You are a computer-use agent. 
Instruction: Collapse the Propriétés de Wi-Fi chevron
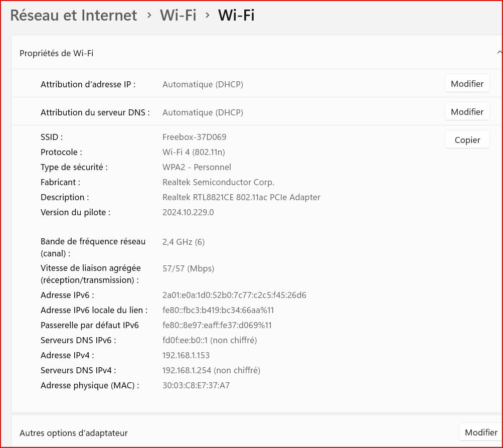(498, 52)
